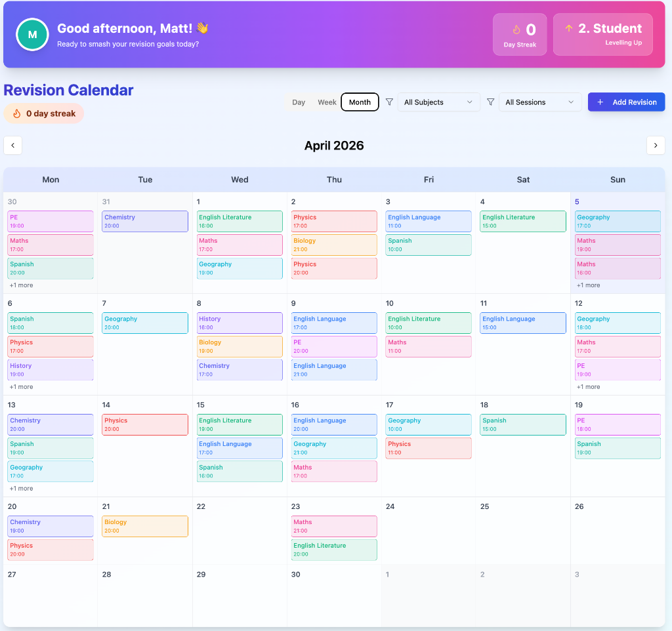Open Geography 21:00 session on April 16
Viewport: 672px width, 631px height.
[x=334, y=448]
